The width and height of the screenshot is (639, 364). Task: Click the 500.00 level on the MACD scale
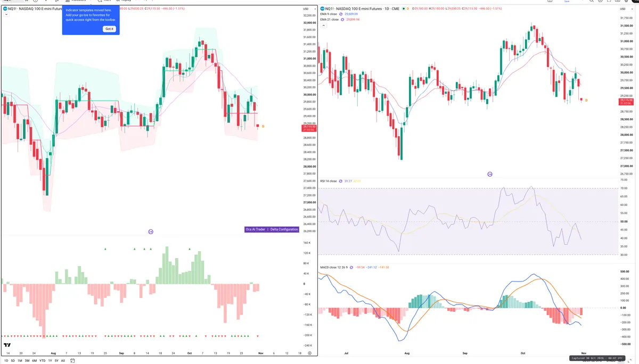(624, 271)
